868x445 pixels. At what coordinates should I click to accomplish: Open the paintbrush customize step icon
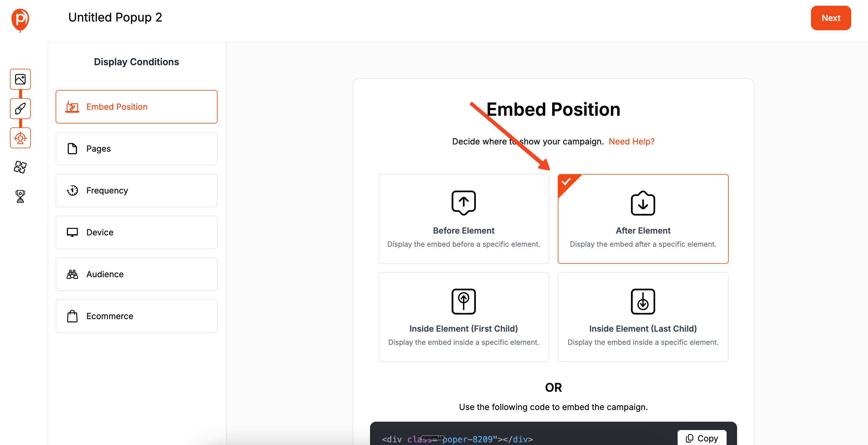point(20,109)
